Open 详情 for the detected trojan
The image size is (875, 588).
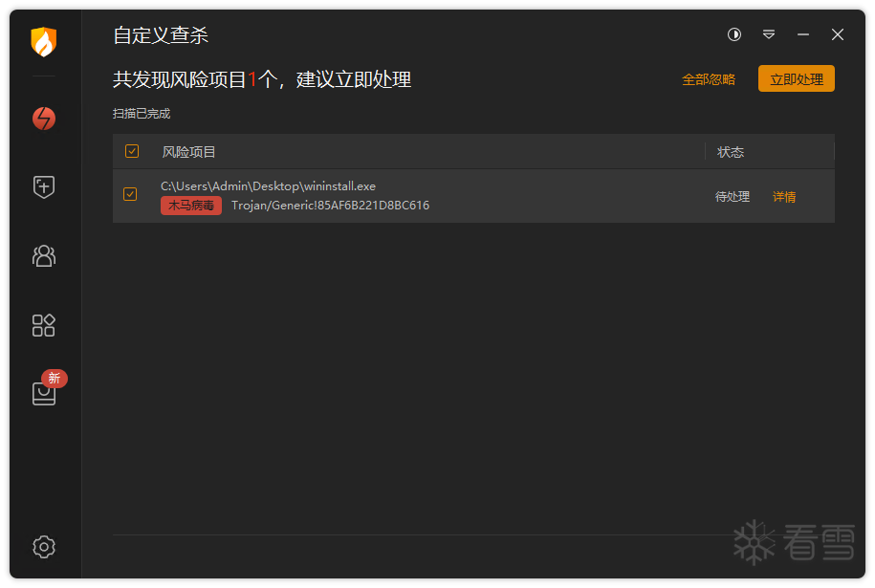[x=784, y=197]
